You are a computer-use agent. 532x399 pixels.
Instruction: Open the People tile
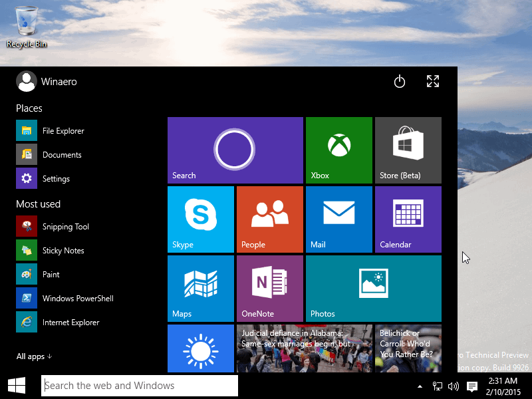270,219
